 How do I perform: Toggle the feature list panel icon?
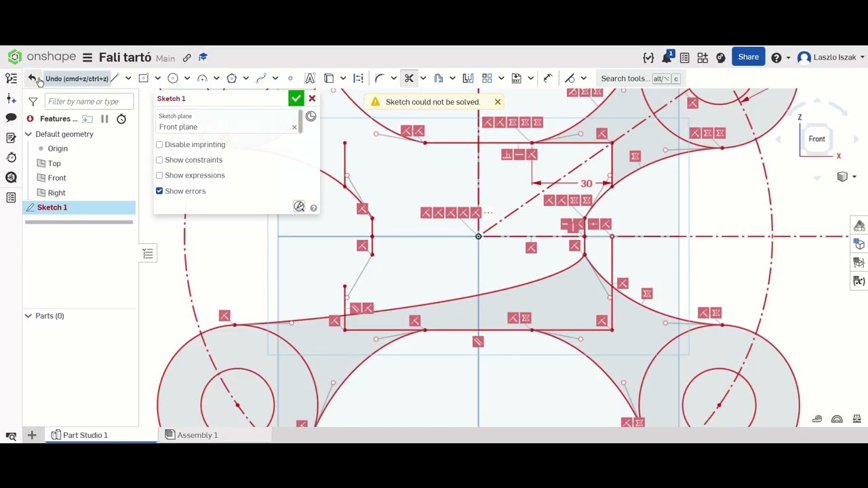pyautogui.click(x=11, y=79)
